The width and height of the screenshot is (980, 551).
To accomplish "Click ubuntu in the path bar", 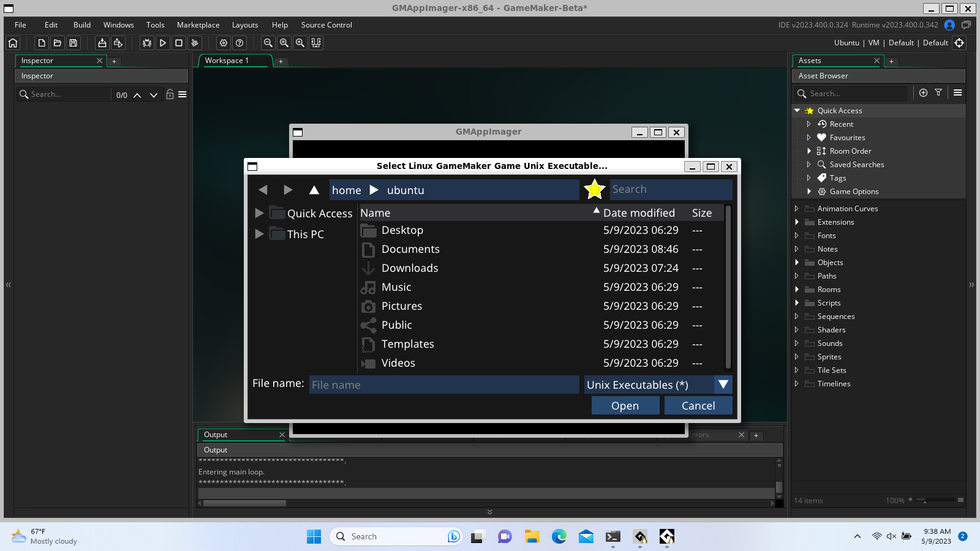I will tap(405, 190).
